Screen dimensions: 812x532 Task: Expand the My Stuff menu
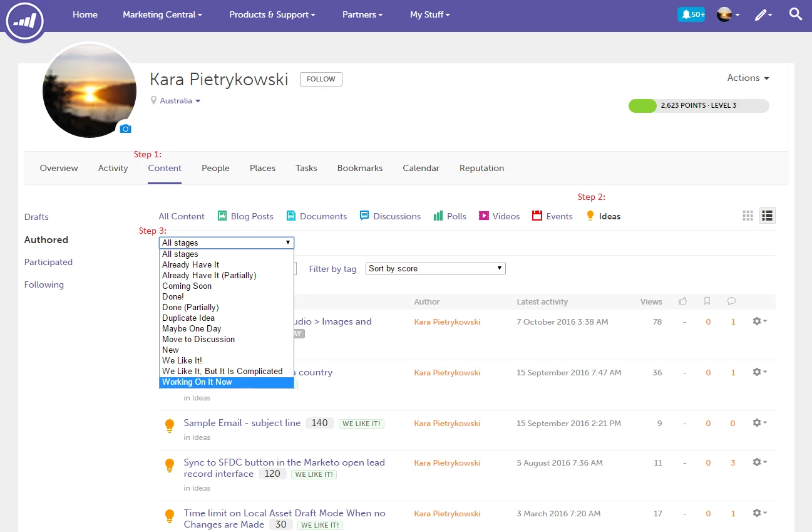430,14
